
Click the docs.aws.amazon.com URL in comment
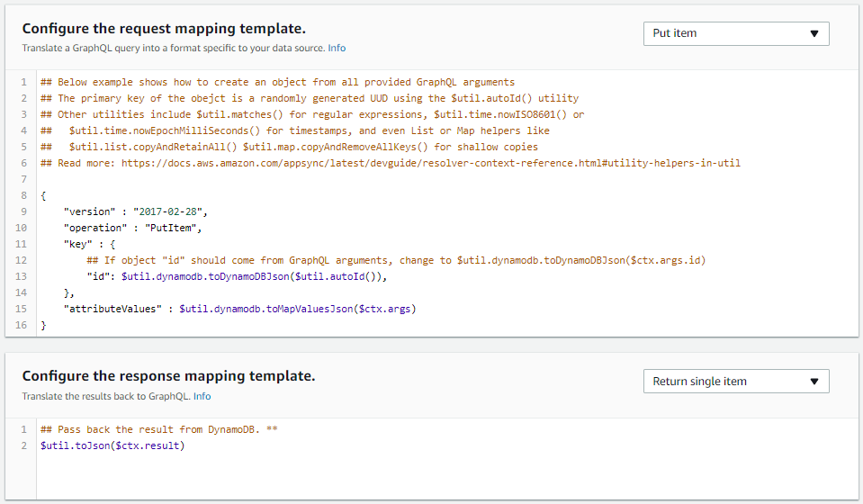tap(430, 163)
